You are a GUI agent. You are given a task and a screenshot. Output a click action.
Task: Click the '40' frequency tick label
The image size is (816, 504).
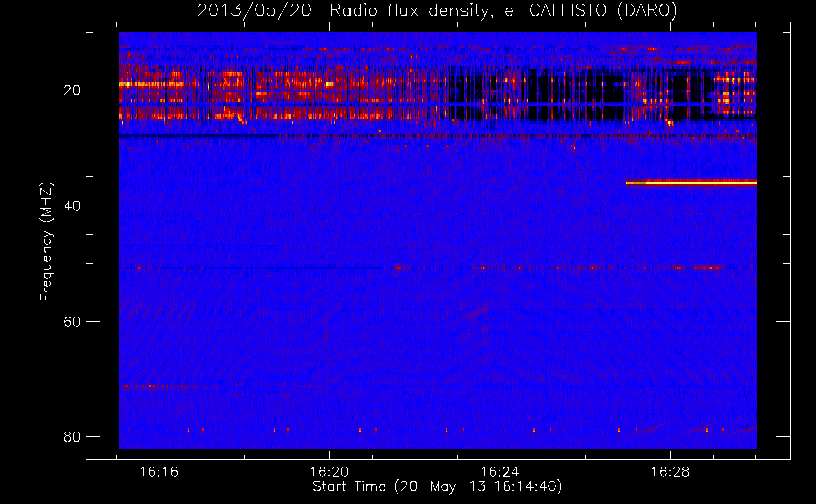point(72,206)
